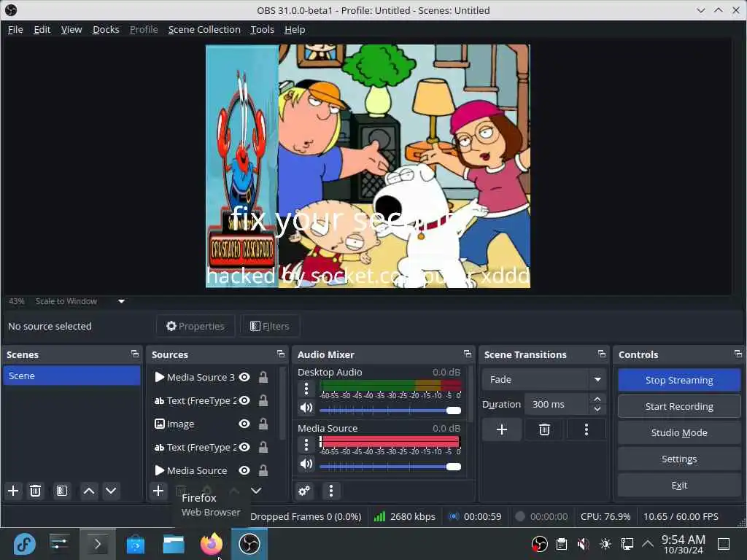
Task: Open Tools menu
Action: click(263, 29)
